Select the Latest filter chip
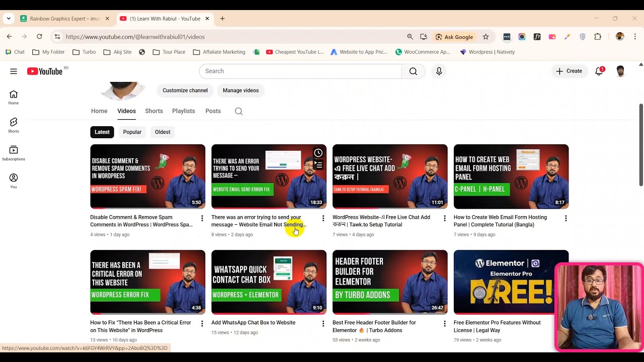Viewport: 644px width, 362px height. 102,132
